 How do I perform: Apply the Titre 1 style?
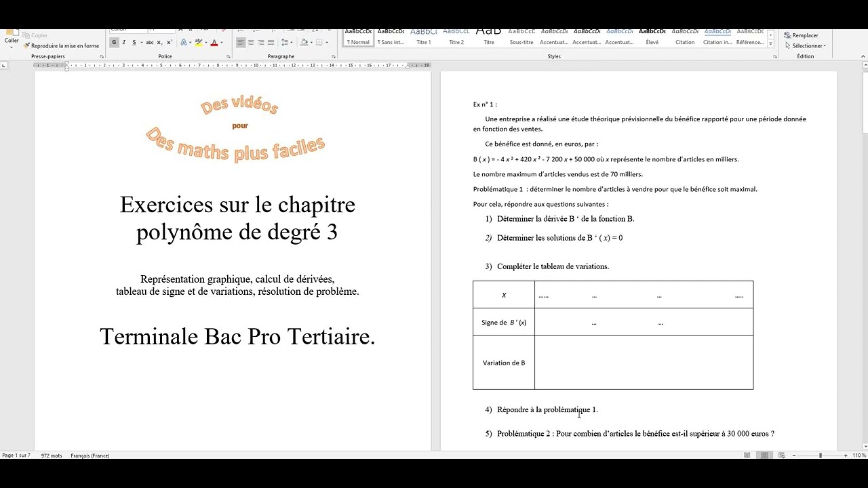(x=423, y=37)
